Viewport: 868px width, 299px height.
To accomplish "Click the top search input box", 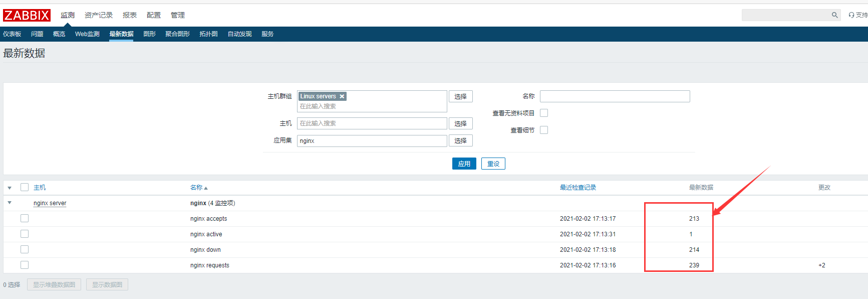I will 786,15.
